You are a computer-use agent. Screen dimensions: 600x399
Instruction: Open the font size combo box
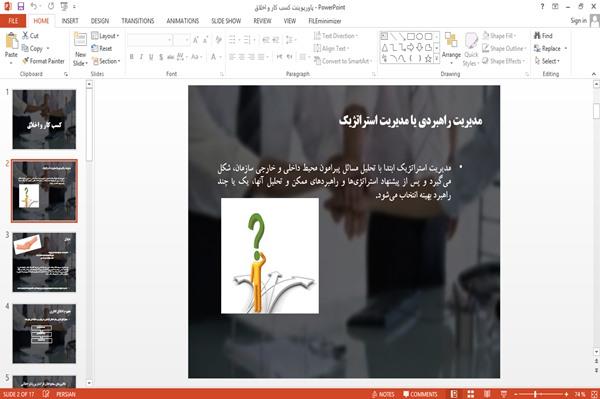pos(181,40)
